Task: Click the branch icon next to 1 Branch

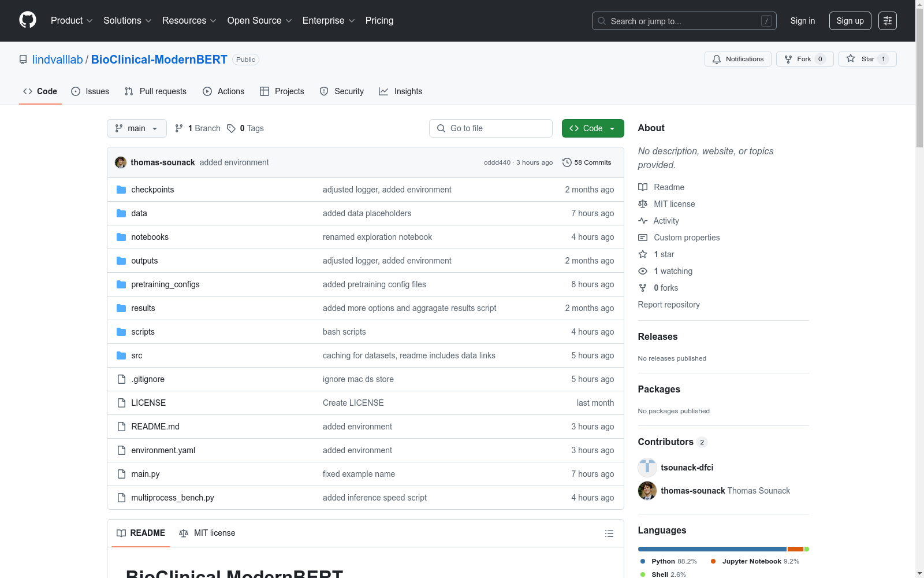Action: tap(179, 128)
